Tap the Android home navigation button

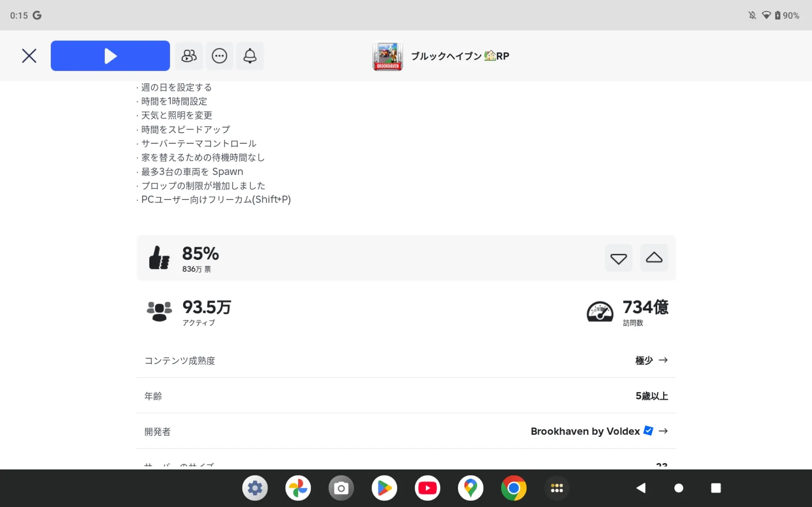click(679, 488)
